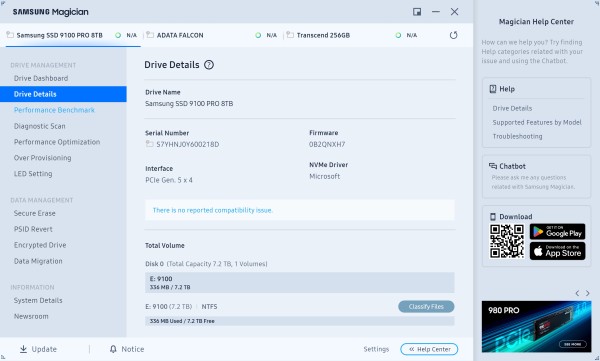Open PSID Revert page
Viewport: 600px width, 361px height.
click(x=33, y=229)
